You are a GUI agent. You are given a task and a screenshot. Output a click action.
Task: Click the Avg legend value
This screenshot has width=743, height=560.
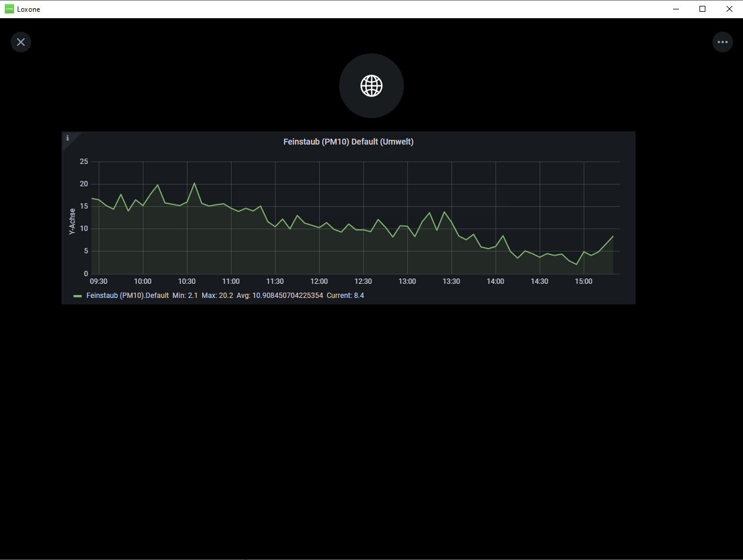[280, 296]
